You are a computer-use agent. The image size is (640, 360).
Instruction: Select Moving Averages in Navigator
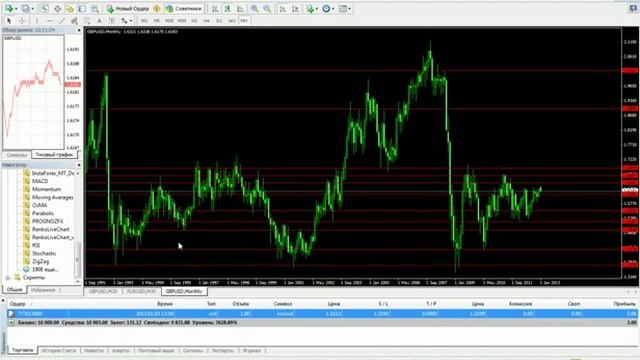53,197
